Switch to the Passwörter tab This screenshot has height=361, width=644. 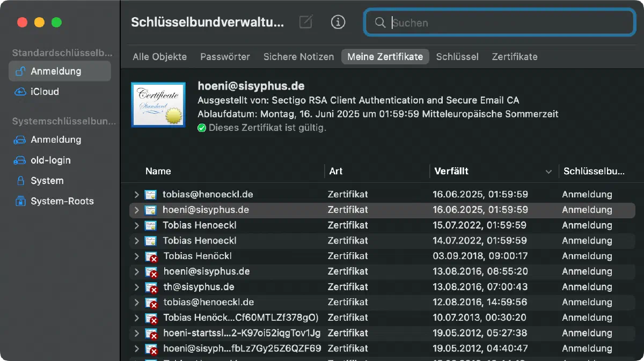click(225, 56)
